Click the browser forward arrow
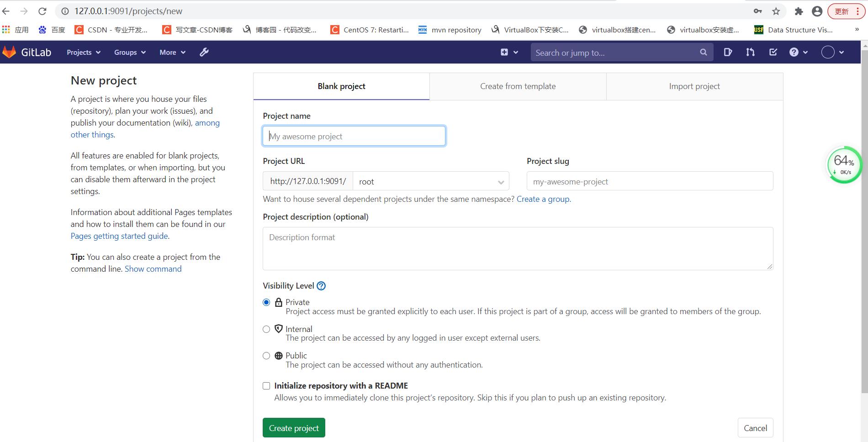868x442 pixels. pyautogui.click(x=24, y=11)
